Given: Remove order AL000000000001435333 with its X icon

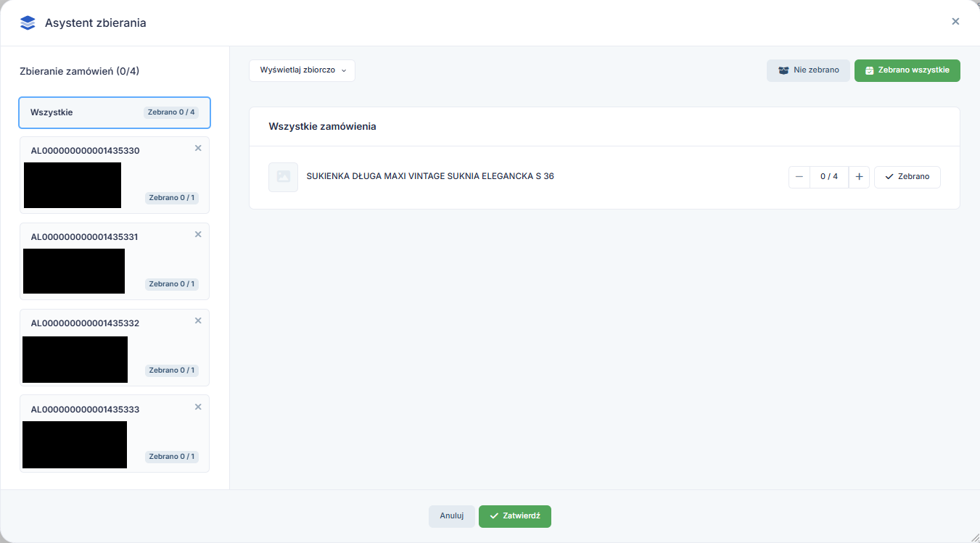Looking at the screenshot, I should [198, 407].
